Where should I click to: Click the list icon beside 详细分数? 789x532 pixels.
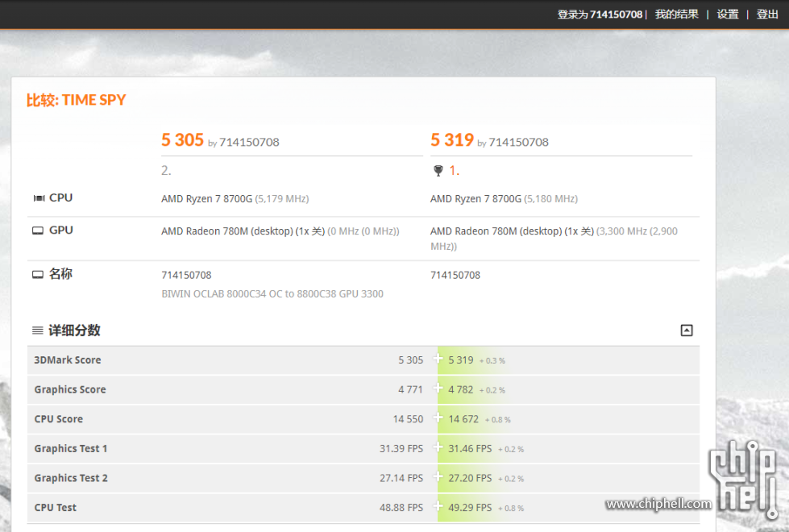click(38, 330)
